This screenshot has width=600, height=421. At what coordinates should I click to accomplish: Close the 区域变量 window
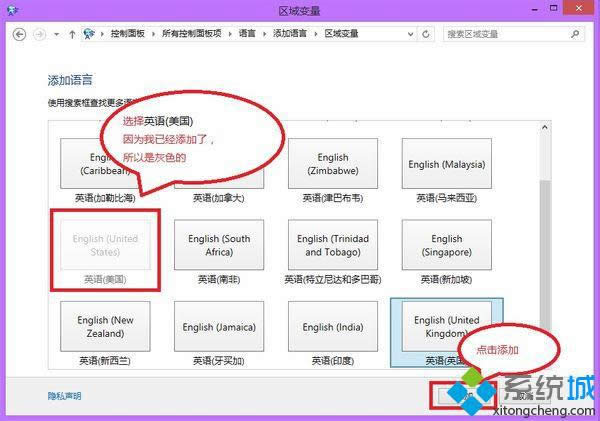pos(579,8)
